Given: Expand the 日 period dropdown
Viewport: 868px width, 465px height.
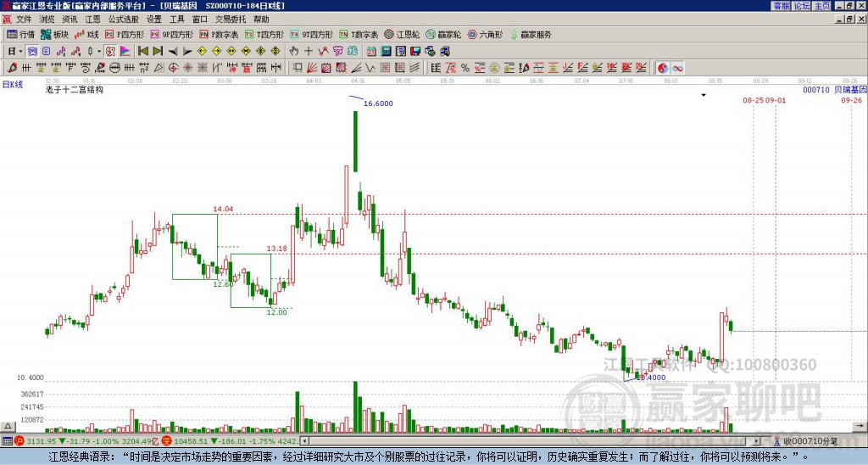Looking at the screenshot, I should (x=20, y=51).
